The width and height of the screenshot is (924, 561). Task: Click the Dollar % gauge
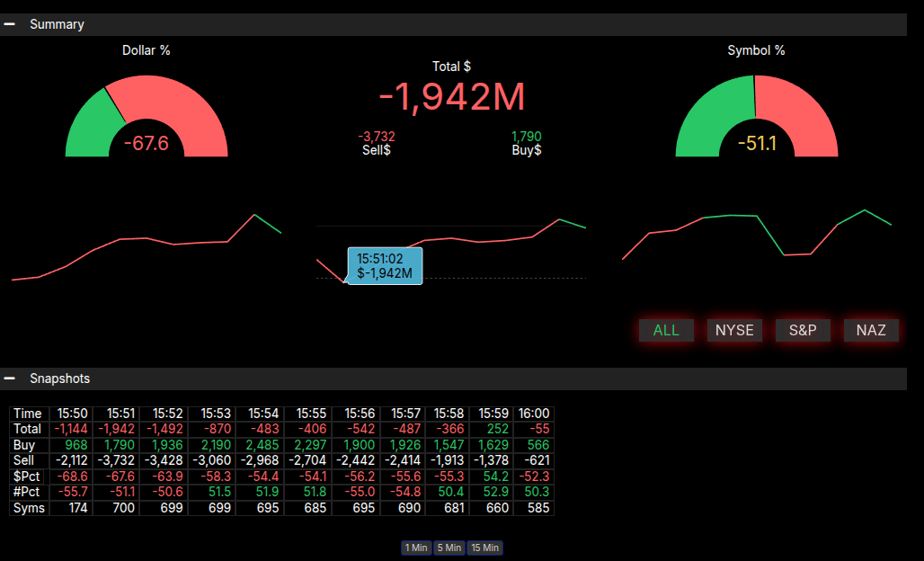pos(147,117)
